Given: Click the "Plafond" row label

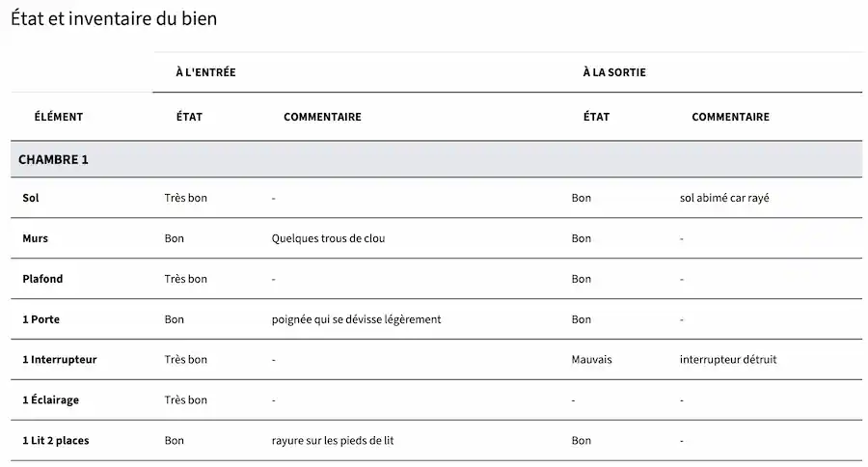Looking at the screenshot, I should click(x=42, y=279).
